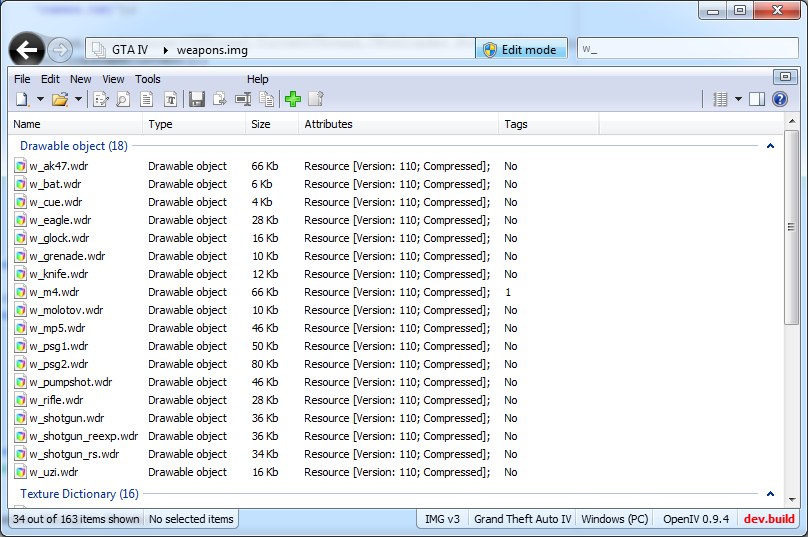Click the Rename toolbar icon
The width and height of the screenshot is (808, 537).
(x=243, y=99)
